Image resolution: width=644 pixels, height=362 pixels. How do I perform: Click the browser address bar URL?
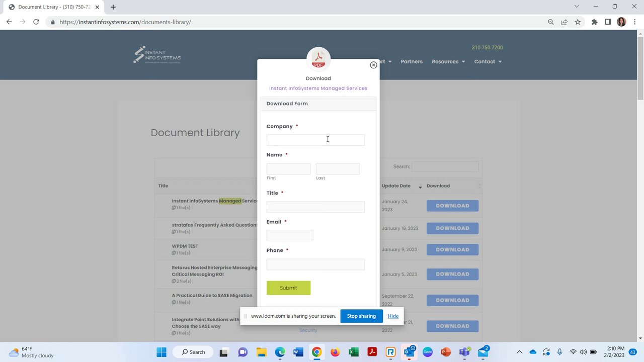coord(125,22)
